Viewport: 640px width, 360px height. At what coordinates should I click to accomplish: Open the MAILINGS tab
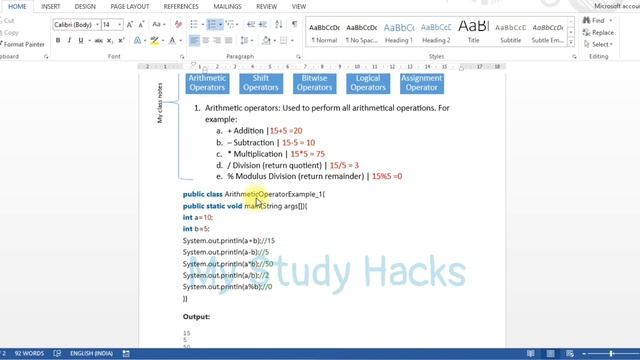[227, 7]
